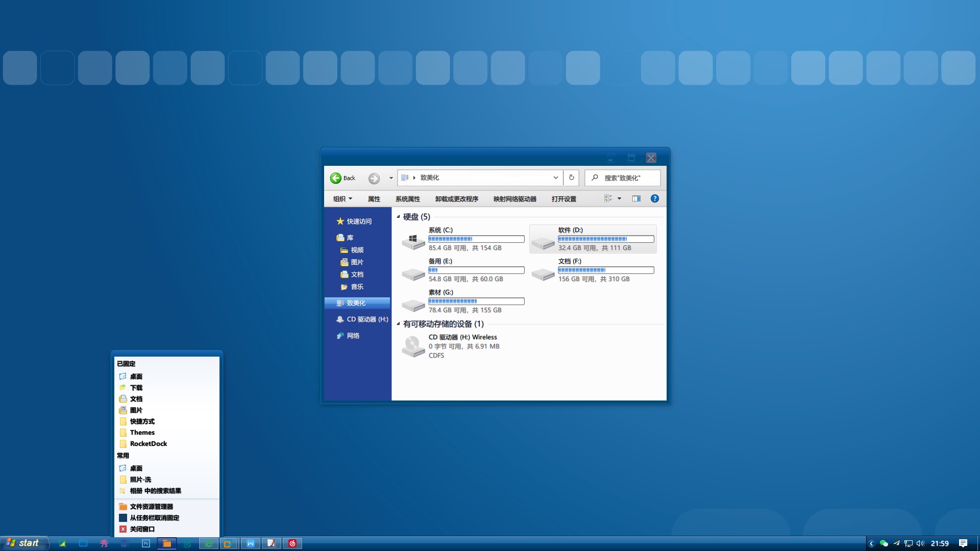Click the File Explorer folder taskbar icon

click(x=167, y=543)
